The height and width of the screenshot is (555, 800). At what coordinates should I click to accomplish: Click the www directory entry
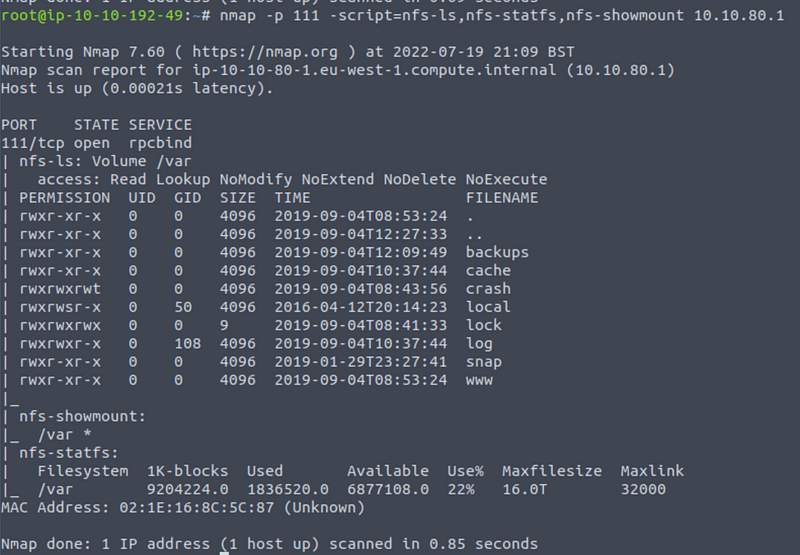click(x=479, y=380)
